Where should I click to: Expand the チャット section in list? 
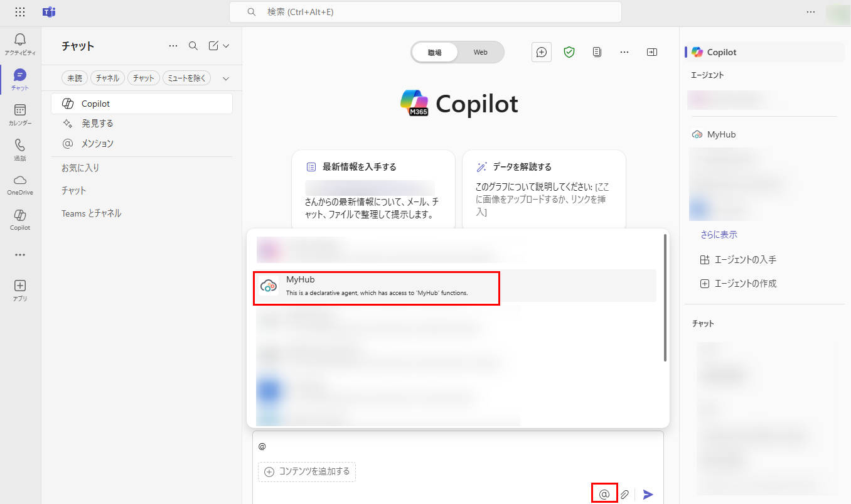pyautogui.click(x=73, y=190)
